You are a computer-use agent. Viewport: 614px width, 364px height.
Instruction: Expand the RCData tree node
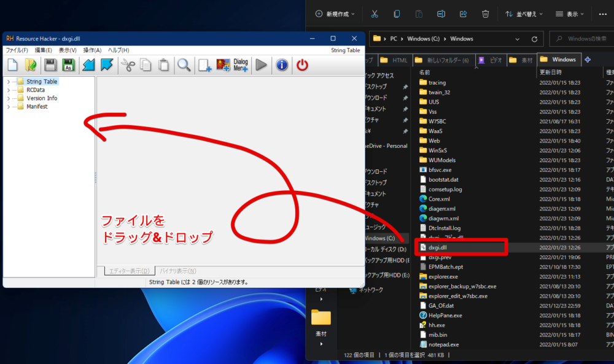coord(9,90)
